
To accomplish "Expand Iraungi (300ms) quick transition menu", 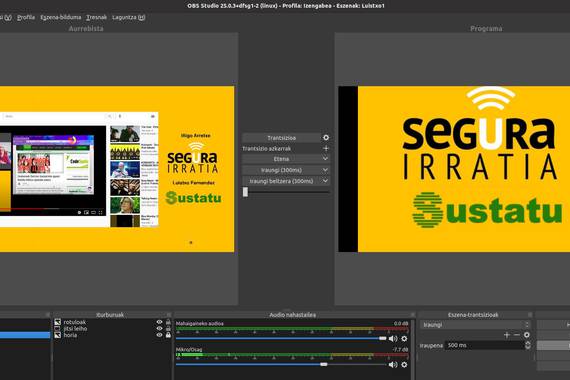I will 325,170.
